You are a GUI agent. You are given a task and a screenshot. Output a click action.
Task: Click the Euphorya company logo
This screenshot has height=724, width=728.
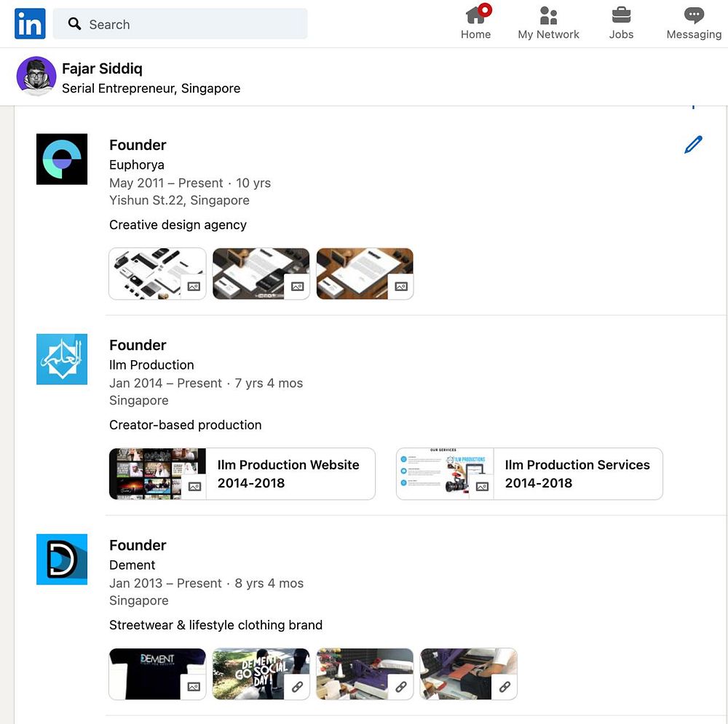pos(62,159)
